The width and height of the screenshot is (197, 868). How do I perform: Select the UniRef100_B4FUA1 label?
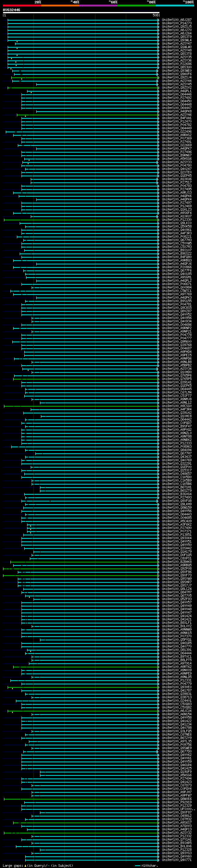[x=176, y=118]
